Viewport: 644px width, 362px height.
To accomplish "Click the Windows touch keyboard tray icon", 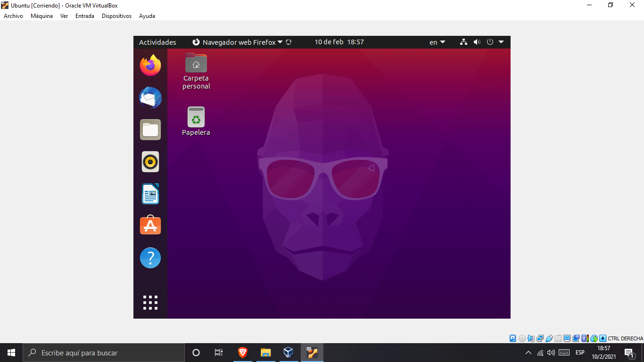I will point(564,353).
